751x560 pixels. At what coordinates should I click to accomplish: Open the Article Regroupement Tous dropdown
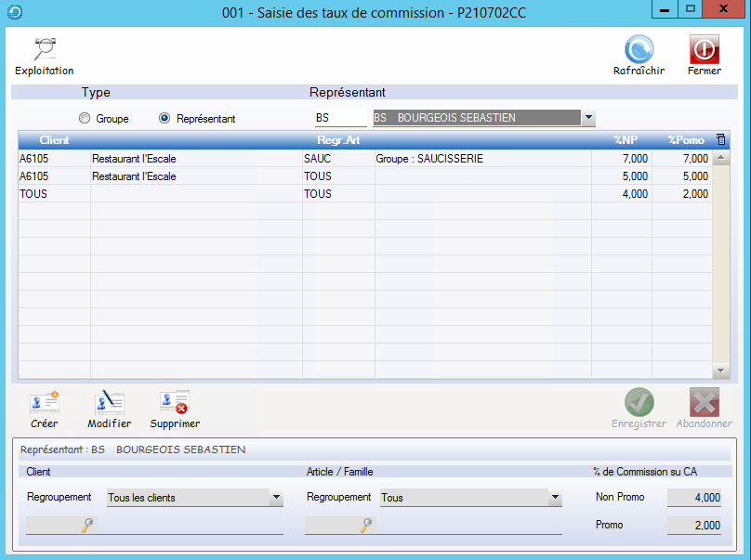click(555, 498)
